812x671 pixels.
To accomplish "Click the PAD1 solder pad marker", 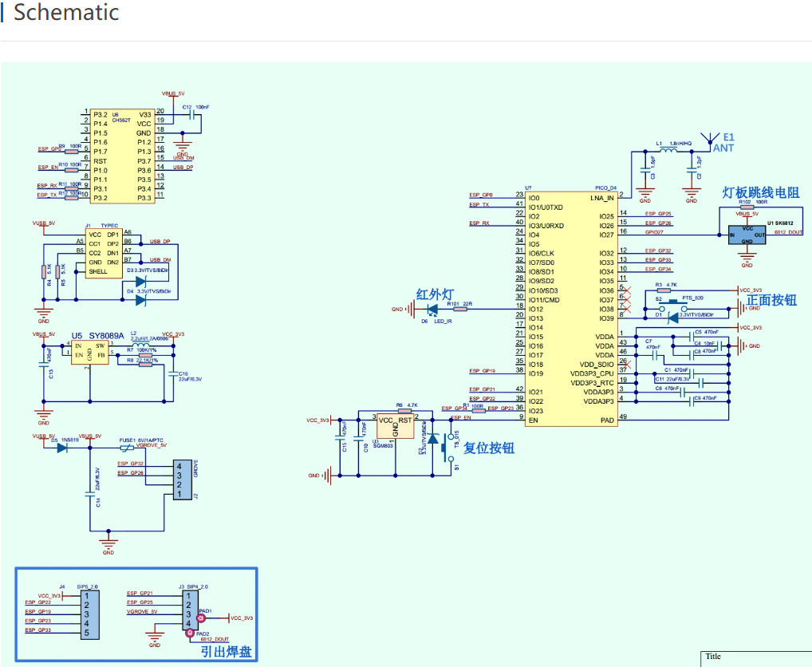I will (x=201, y=618).
